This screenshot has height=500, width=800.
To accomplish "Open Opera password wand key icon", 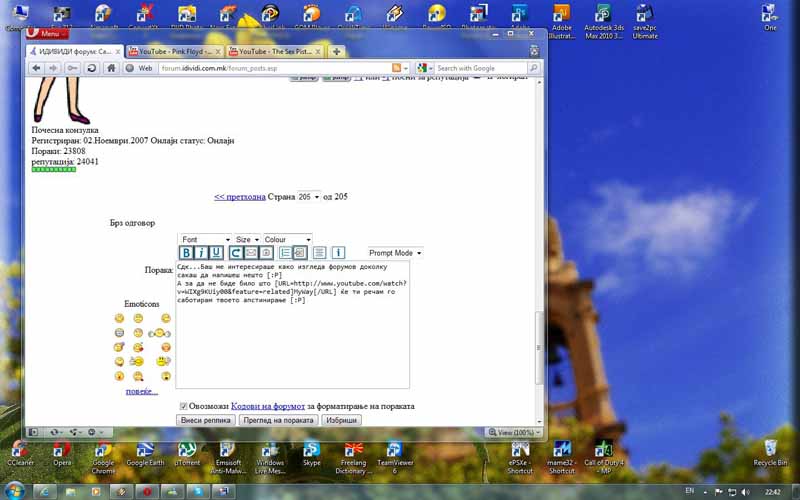I will [72, 68].
